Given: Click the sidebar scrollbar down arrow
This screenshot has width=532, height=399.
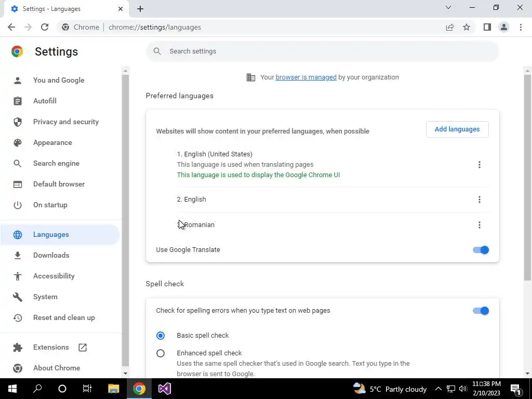Looking at the screenshot, I should (125, 374).
